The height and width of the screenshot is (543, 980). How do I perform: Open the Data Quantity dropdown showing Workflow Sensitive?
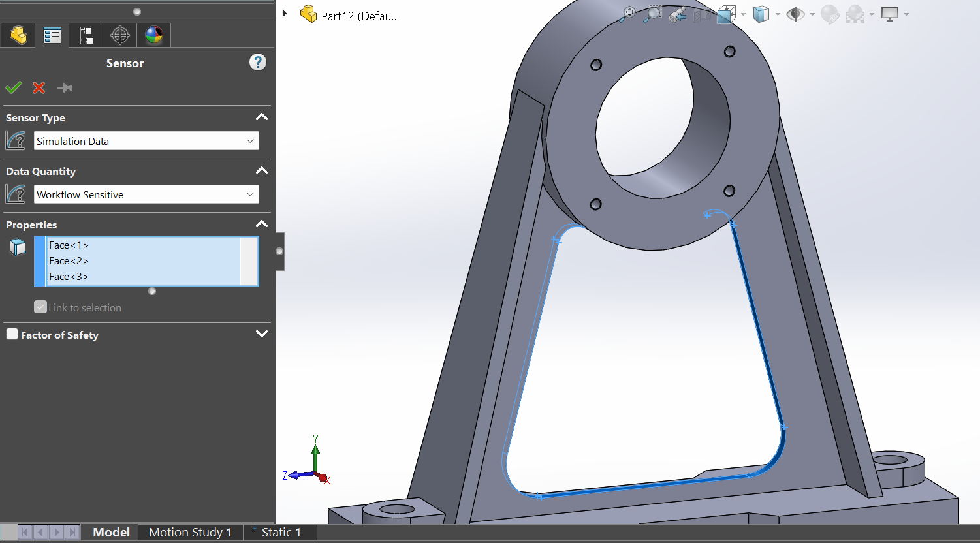pos(146,194)
